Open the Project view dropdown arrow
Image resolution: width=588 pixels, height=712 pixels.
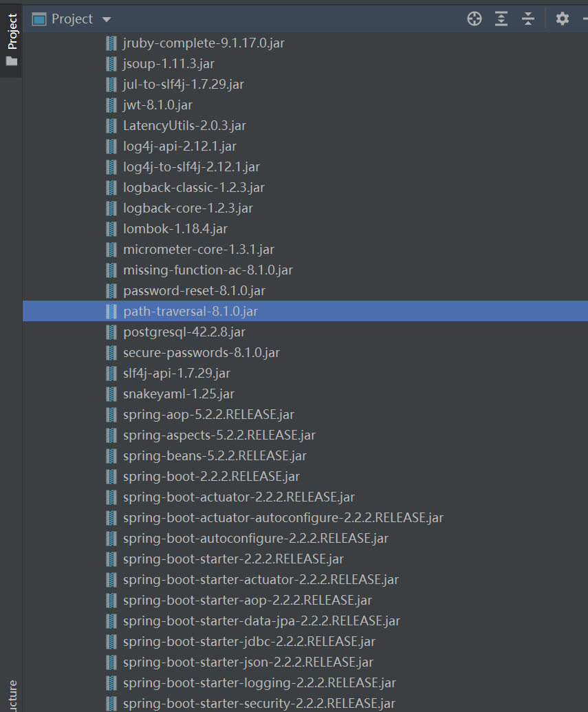pyautogui.click(x=106, y=19)
